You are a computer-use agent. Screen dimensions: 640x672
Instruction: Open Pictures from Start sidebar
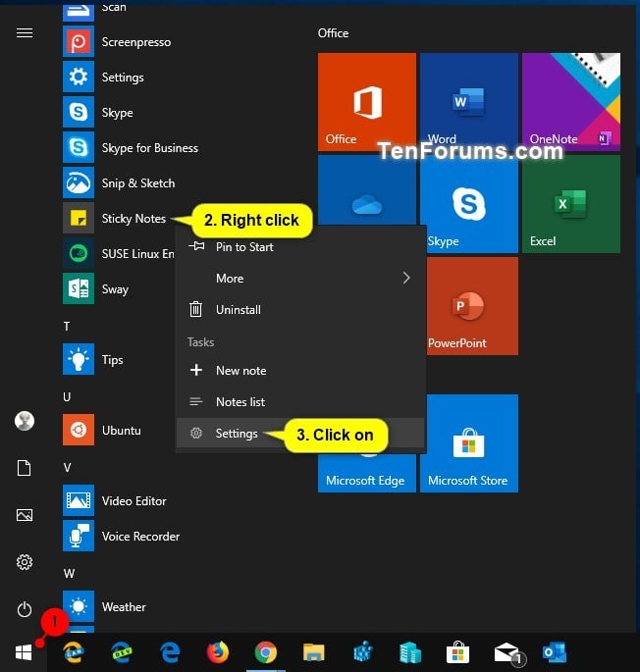tap(24, 515)
